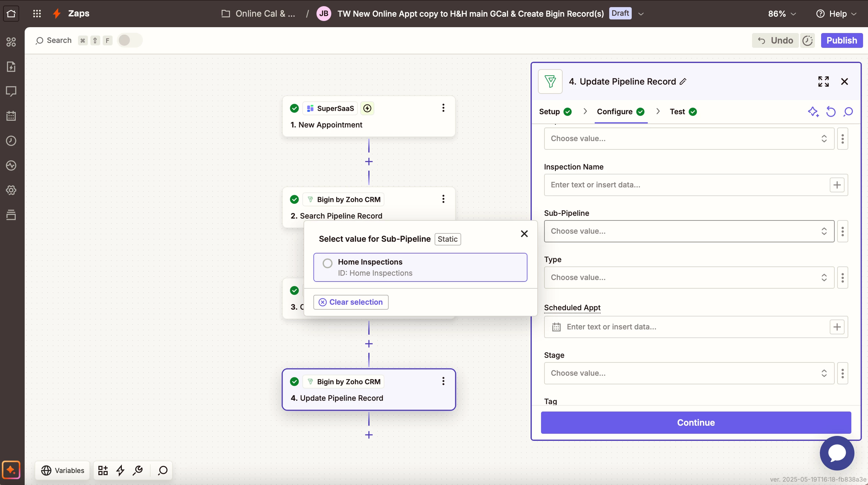Add a step above Update Pipeline Record
Screen dimensions: 868x485
coord(369,344)
